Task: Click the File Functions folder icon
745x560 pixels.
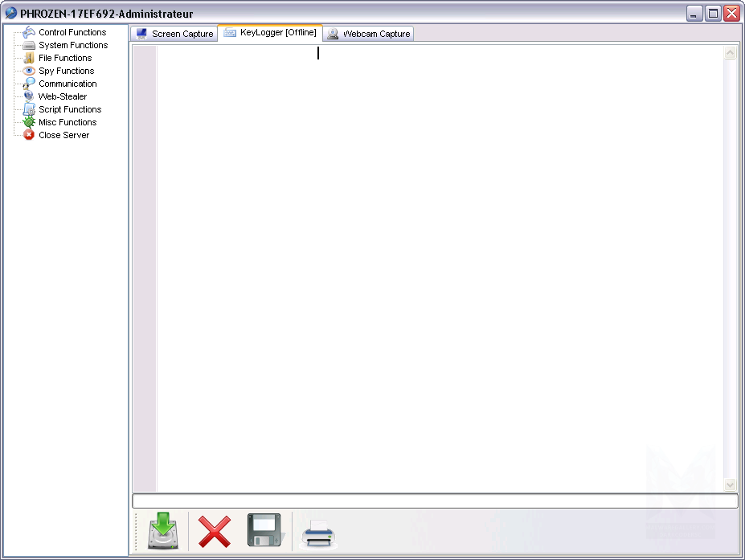Action: point(29,58)
